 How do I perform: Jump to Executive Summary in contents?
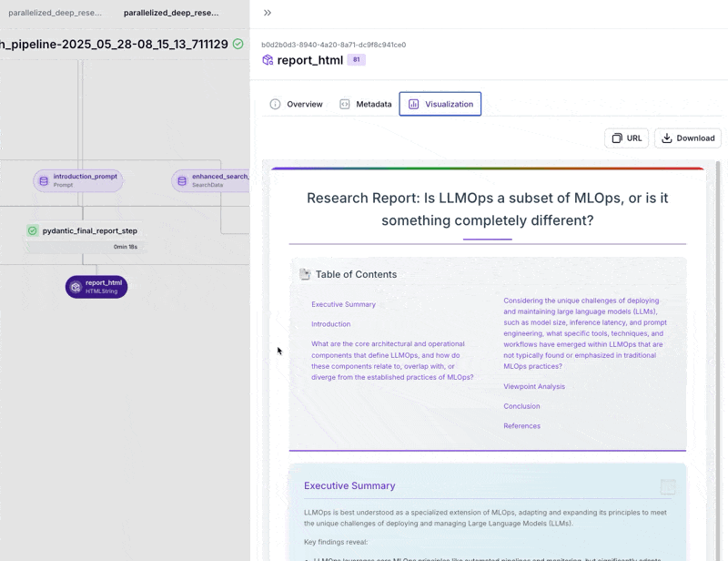(x=343, y=304)
